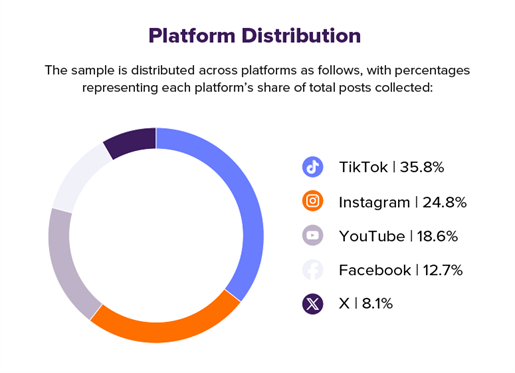Click the X platform icon in legend
This screenshot has height=373, width=515.
(x=312, y=304)
